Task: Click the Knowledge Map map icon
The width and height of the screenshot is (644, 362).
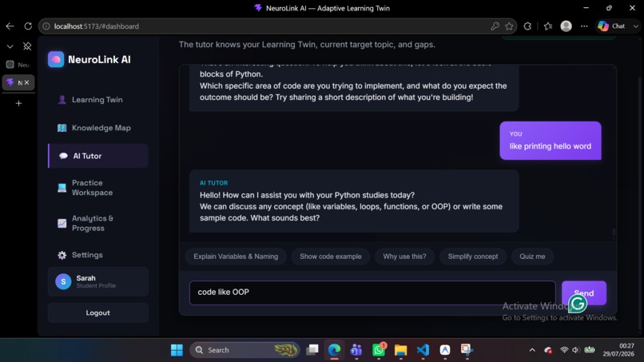Action: (62, 128)
